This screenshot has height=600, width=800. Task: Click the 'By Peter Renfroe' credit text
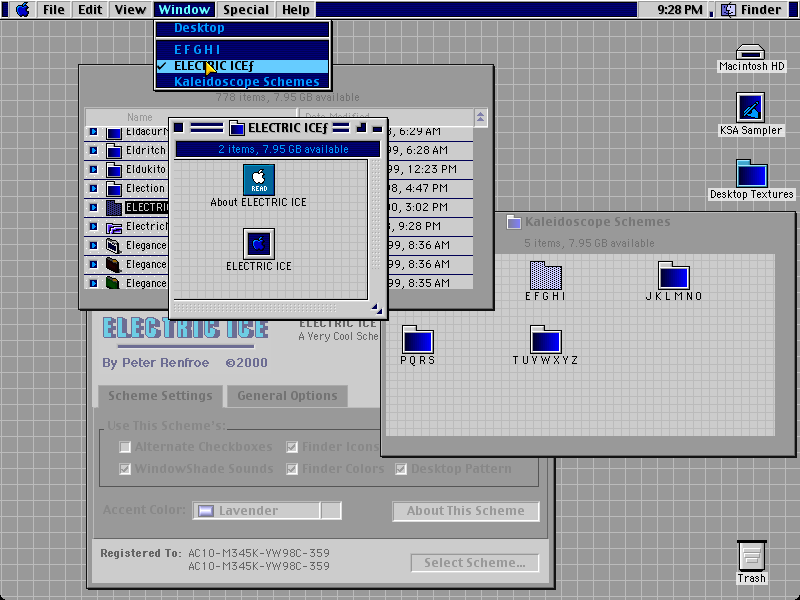(156, 363)
